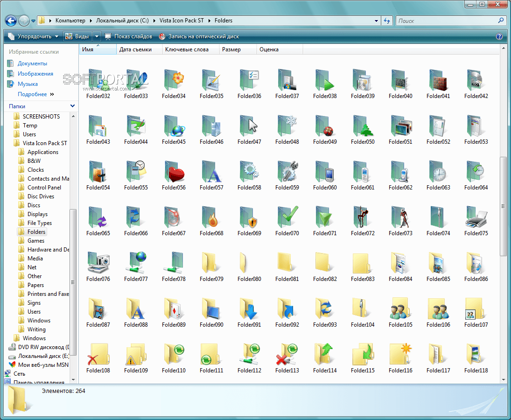Viewport: 511px width, 420px height.
Task: Expand the address bar history dropdown
Action: (376, 21)
